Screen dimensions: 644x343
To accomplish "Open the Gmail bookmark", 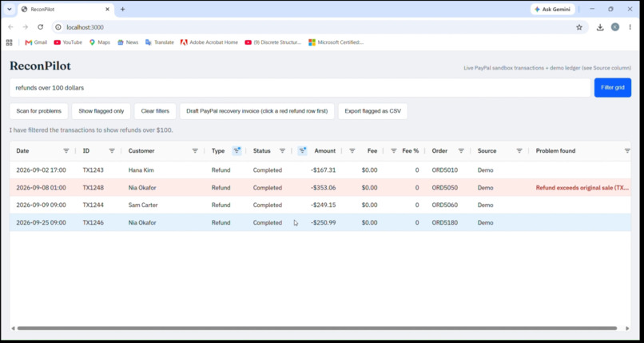I will (x=36, y=42).
